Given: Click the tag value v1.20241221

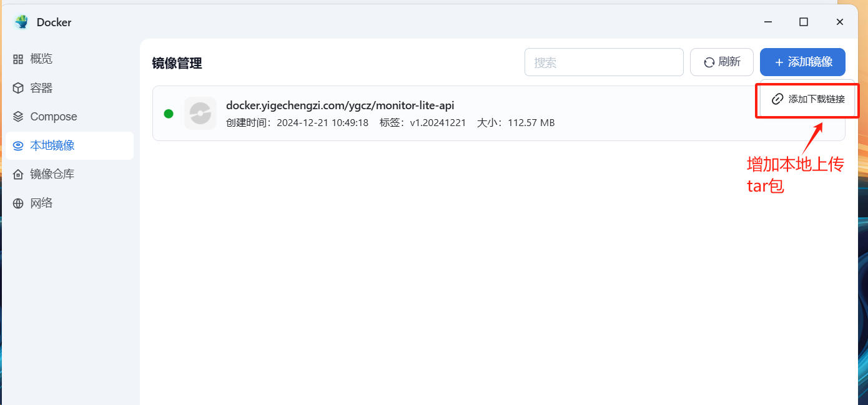Looking at the screenshot, I should [x=438, y=123].
